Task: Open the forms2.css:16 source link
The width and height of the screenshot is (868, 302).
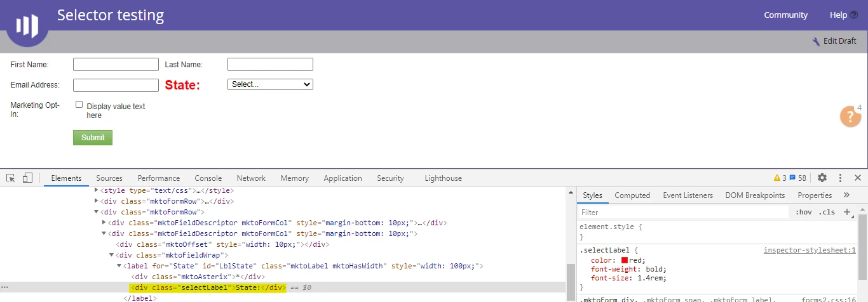Action: tap(829, 300)
